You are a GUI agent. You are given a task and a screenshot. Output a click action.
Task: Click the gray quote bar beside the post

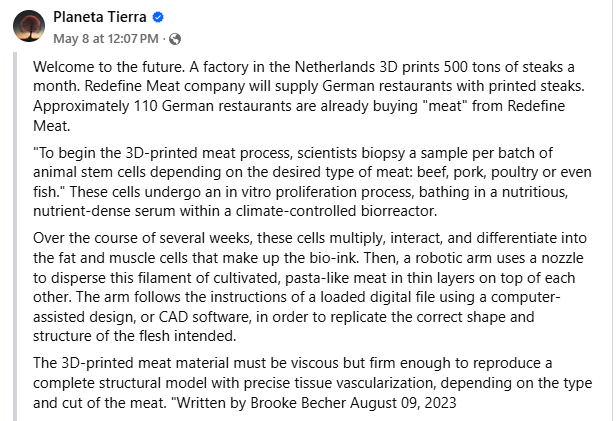(x=15, y=236)
